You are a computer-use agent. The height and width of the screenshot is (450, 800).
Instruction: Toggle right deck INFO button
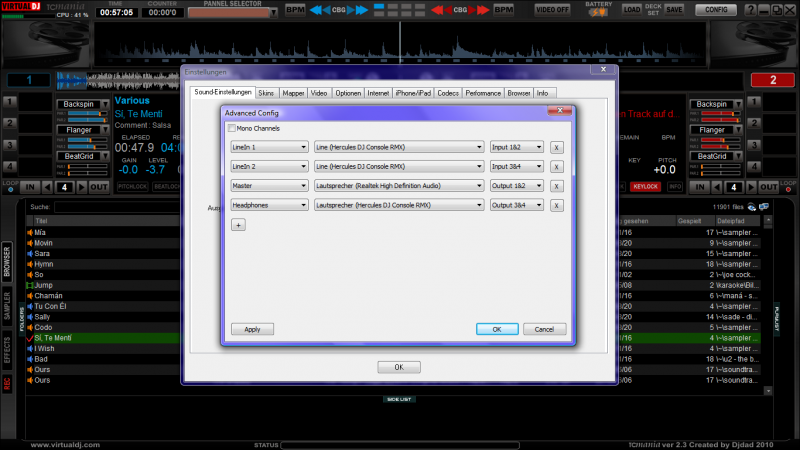674,187
